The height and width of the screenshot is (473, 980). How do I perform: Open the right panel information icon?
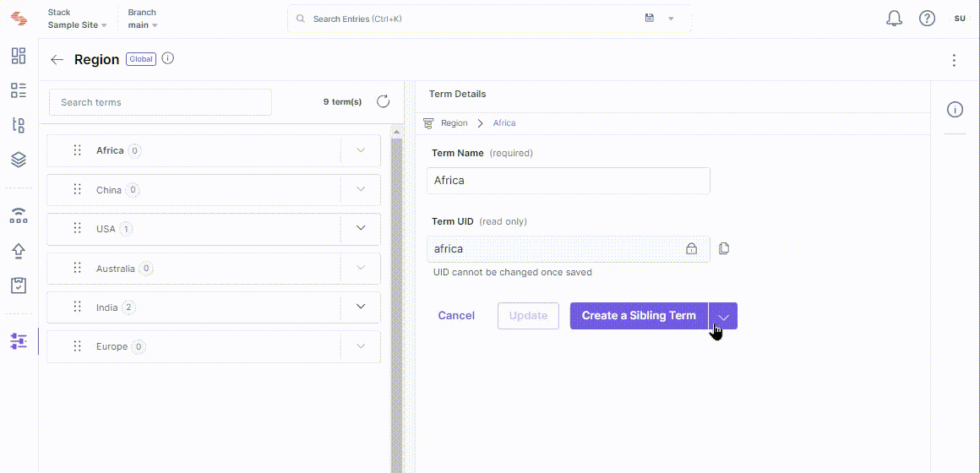tap(955, 110)
